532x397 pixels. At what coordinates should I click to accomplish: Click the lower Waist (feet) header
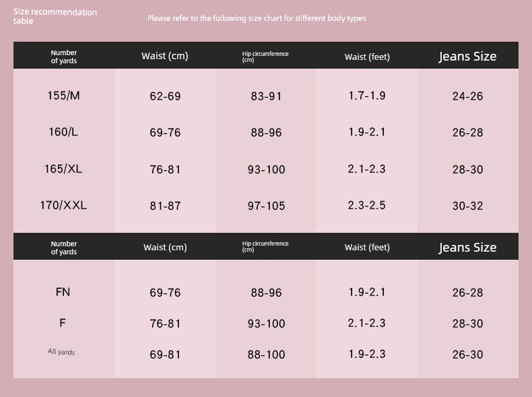click(x=367, y=248)
